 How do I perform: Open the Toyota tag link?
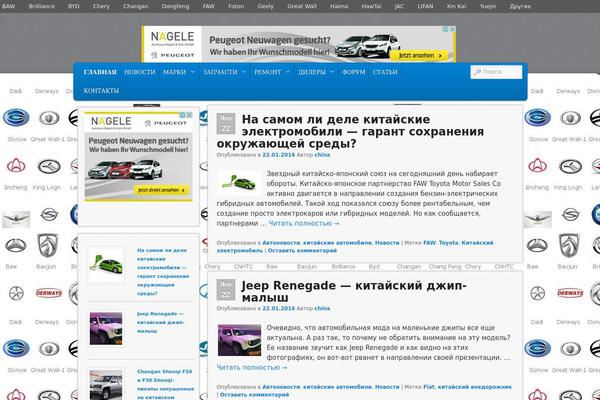pos(448,243)
